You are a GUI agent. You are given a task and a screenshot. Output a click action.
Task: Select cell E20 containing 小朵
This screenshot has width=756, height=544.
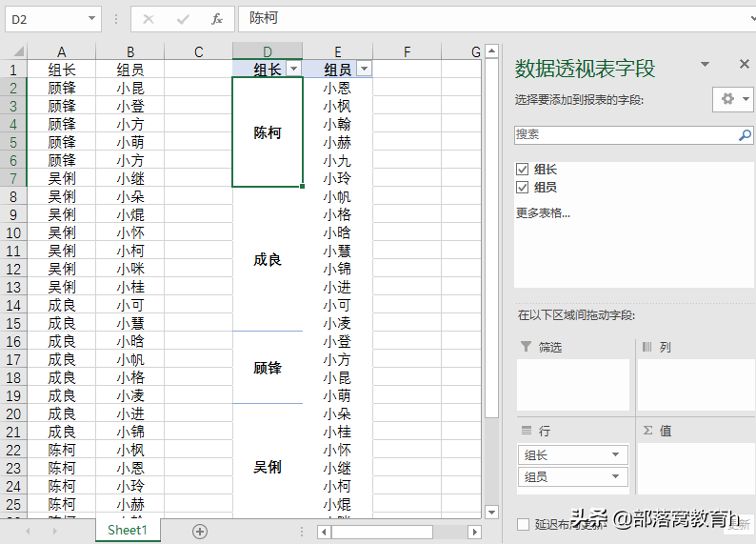337,413
